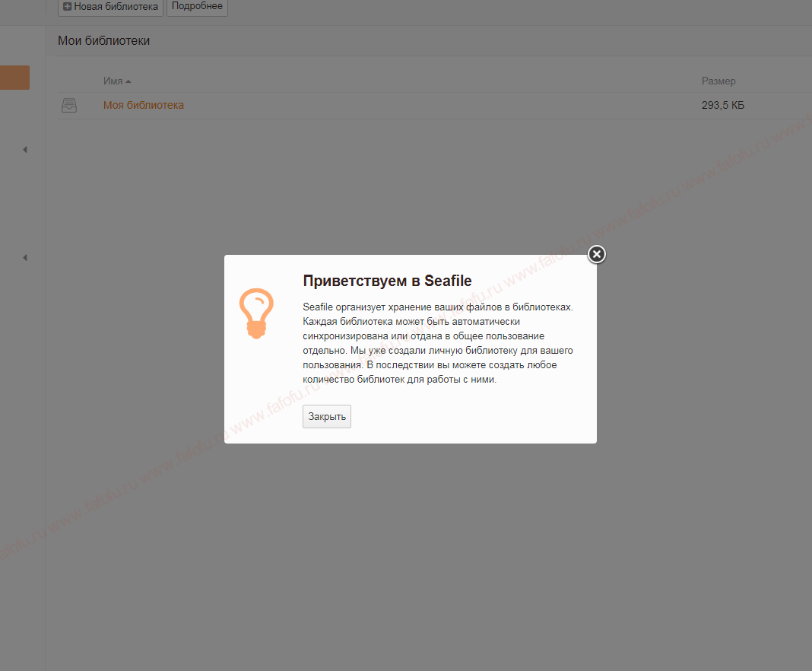Click the lightbulb icon in the welcome dialog

(256, 313)
